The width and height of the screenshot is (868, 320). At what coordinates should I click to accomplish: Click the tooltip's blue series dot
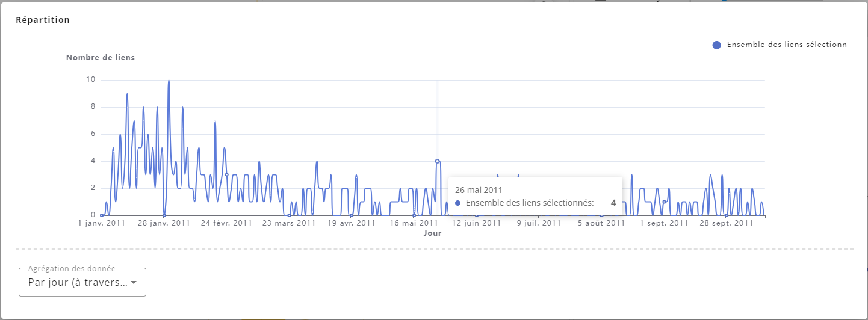(458, 203)
